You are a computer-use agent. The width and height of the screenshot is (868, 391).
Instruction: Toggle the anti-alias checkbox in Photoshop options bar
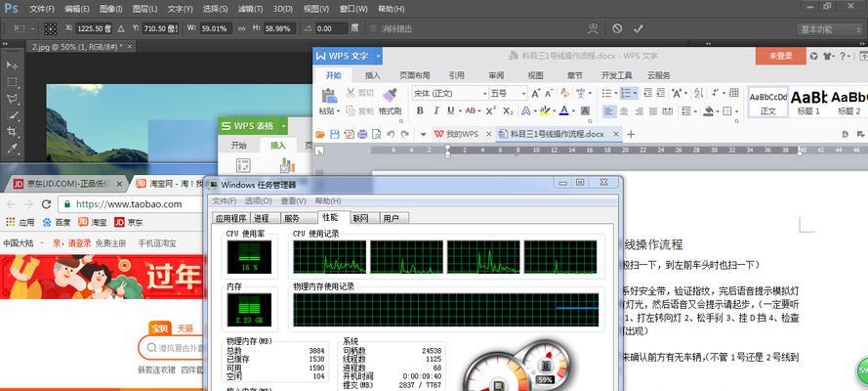pyautogui.click(x=374, y=28)
